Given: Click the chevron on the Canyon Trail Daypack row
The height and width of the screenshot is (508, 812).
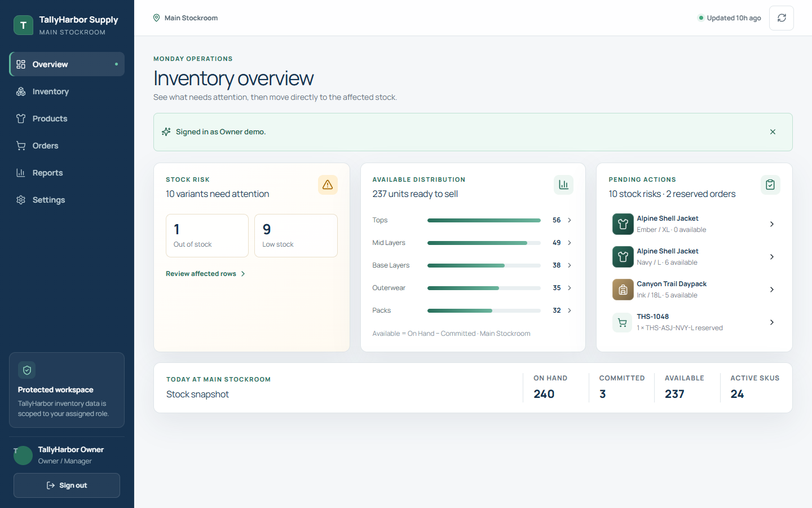Looking at the screenshot, I should point(772,290).
